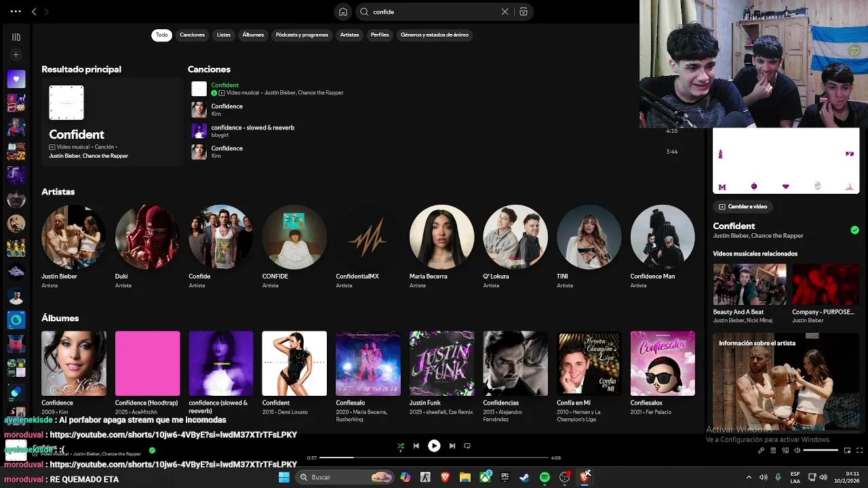This screenshot has height=488, width=868.
Task: Open the Información sobre el artista card
Action: point(786,382)
